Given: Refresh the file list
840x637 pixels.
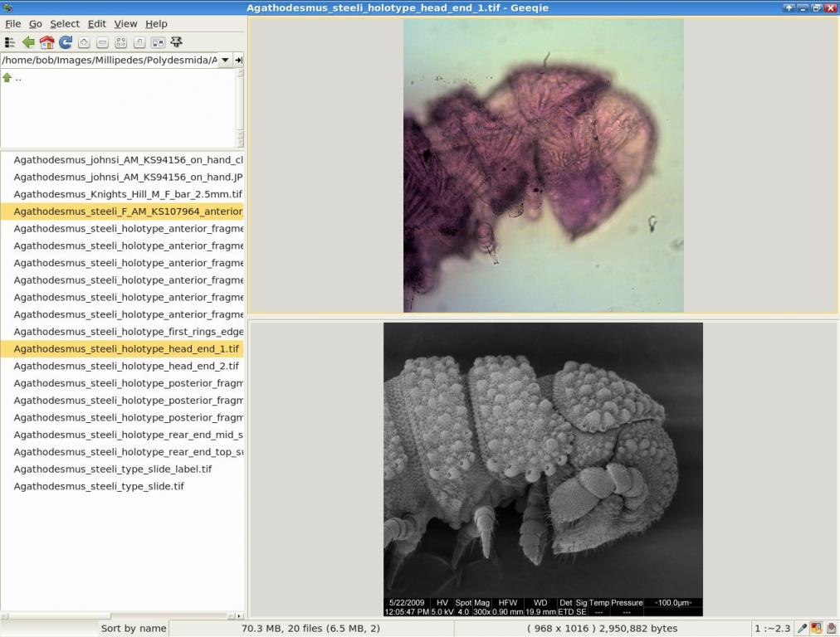Looking at the screenshot, I should [66, 42].
